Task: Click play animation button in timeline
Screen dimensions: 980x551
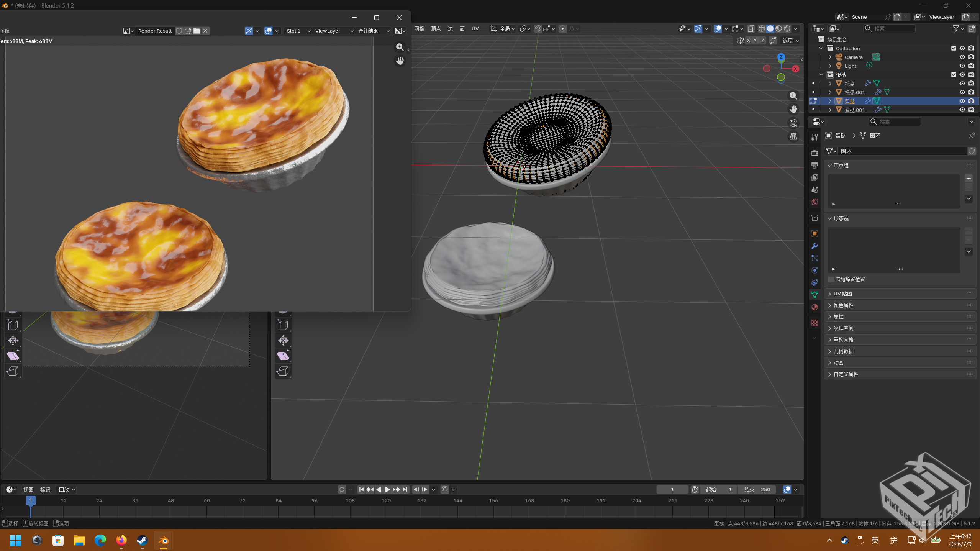Action: point(387,490)
